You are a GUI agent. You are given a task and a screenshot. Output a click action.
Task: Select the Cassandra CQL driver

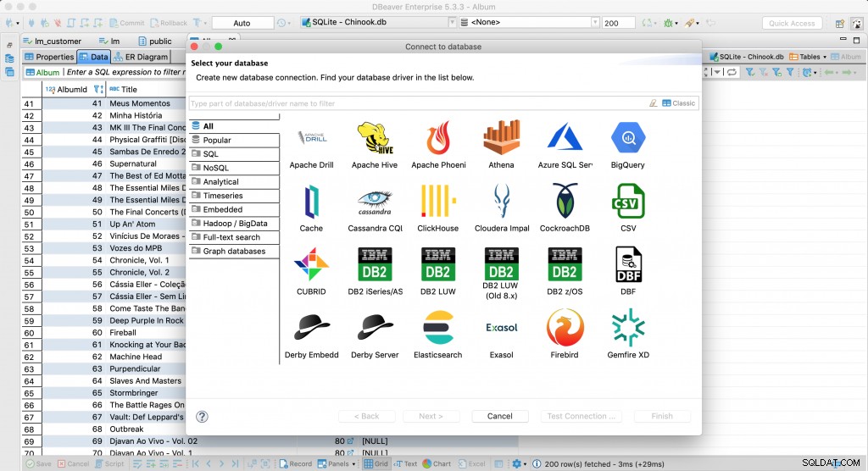click(x=375, y=201)
